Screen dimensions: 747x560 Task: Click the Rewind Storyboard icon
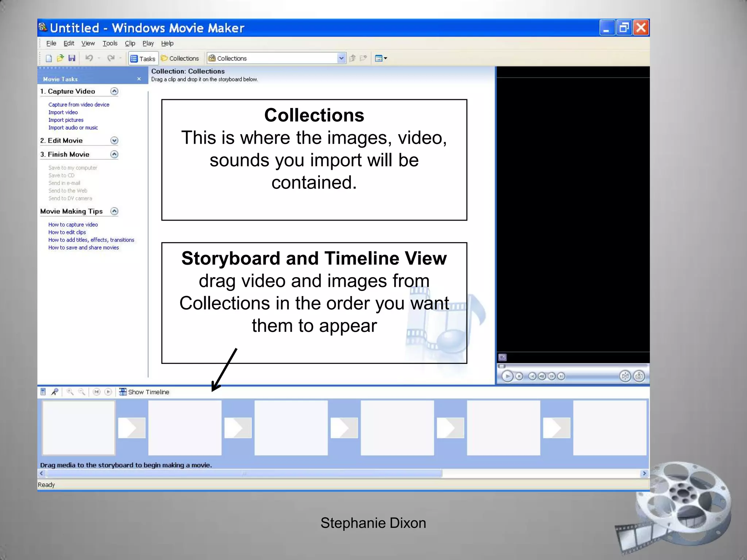point(97,392)
